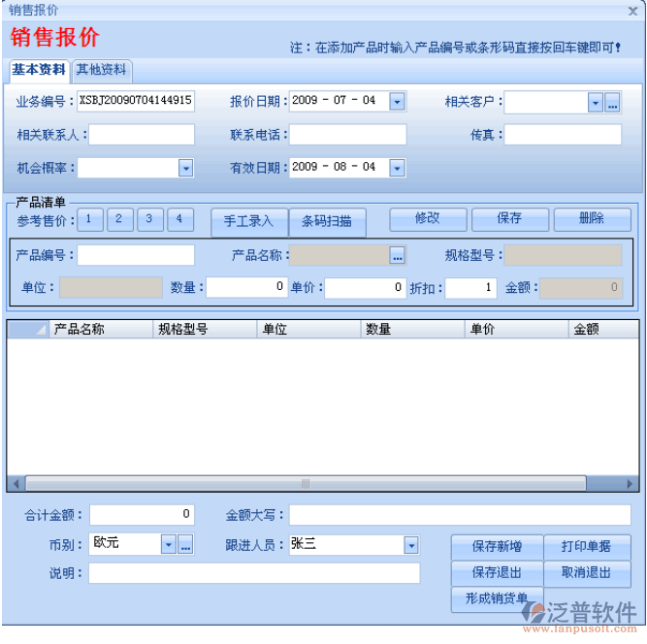Switch to the 基本资料 tab
Image resolution: width=647 pixels, height=644 pixels.
39,70
